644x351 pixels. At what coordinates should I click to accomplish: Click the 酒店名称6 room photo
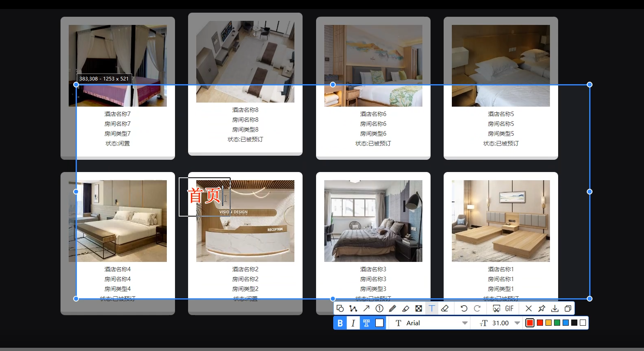coord(373,66)
